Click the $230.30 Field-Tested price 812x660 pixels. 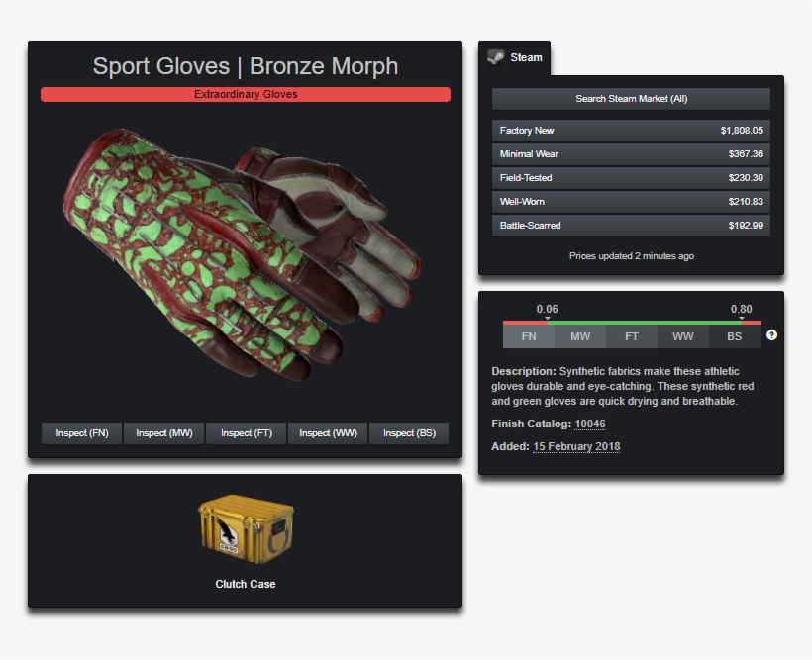[x=746, y=178]
